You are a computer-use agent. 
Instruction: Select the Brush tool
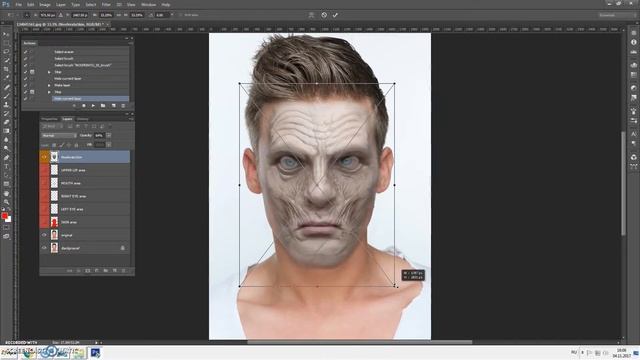coord(6,96)
